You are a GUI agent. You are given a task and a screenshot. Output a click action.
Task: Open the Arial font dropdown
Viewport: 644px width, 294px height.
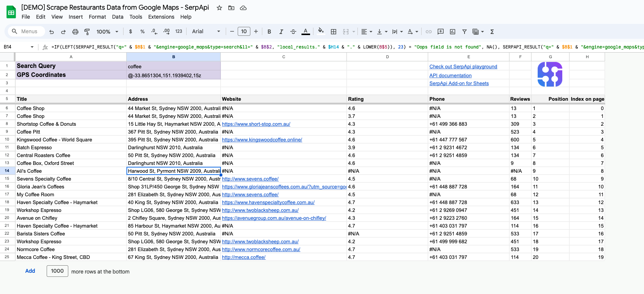(x=206, y=32)
